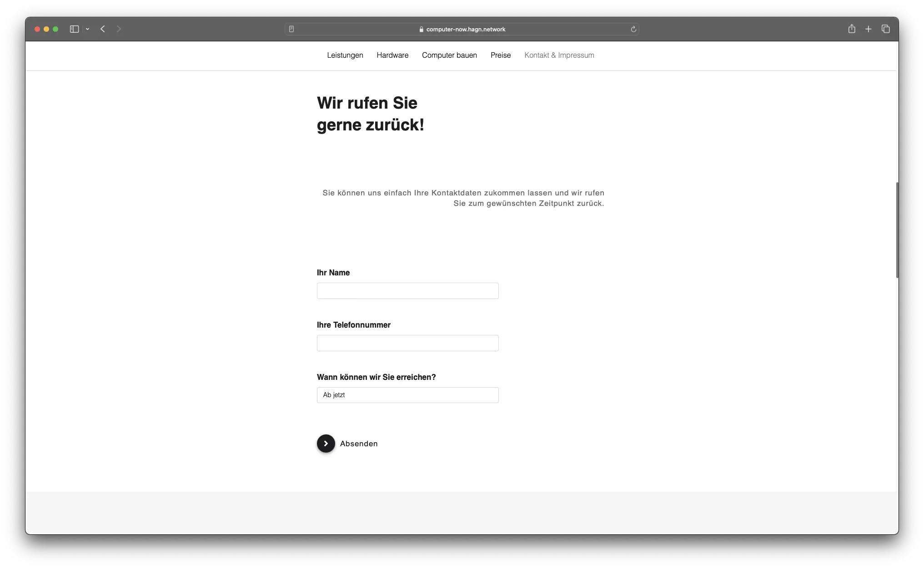Open the sidebar options dropdown chevron

(87, 29)
